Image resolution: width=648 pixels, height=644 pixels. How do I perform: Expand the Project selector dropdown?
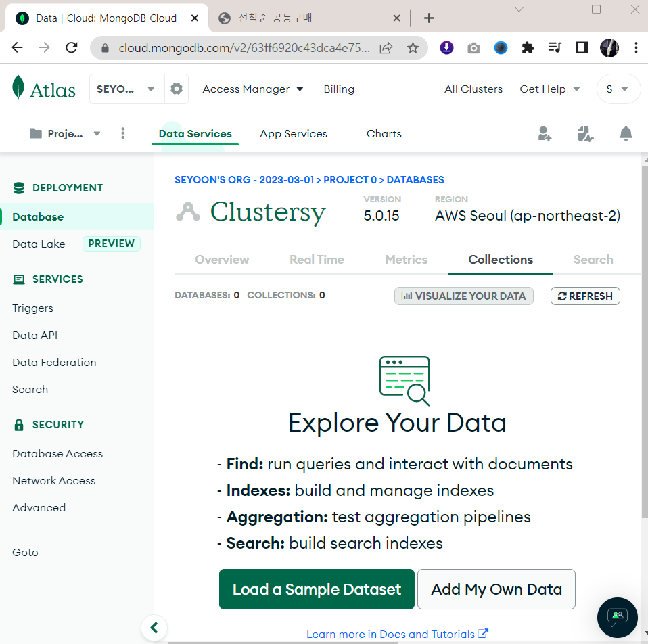(65, 133)
